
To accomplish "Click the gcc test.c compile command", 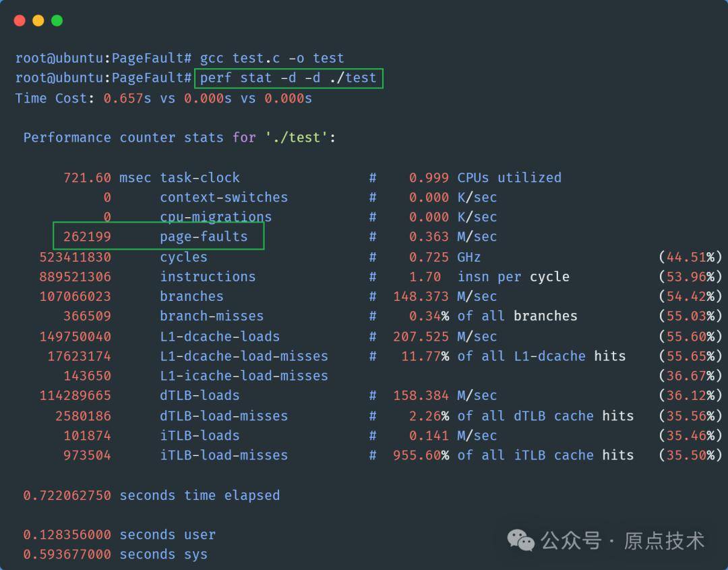I will pyautogui.click(x=272, y=58).
